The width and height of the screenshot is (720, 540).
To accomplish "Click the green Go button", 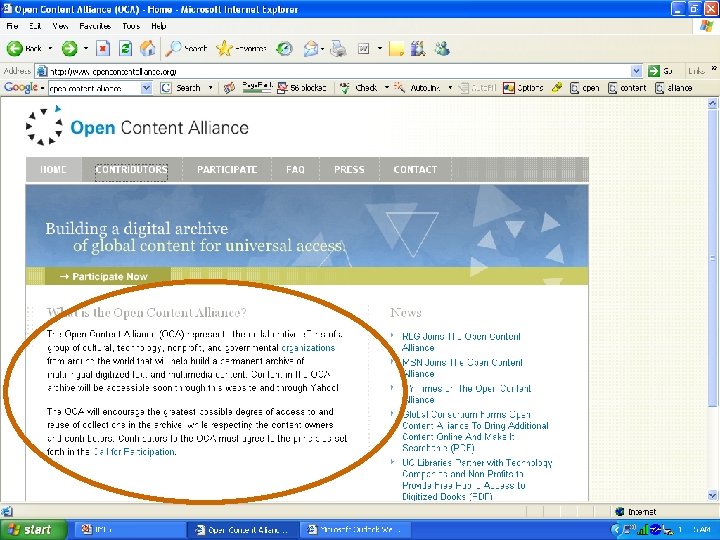I will click(660, 71).
